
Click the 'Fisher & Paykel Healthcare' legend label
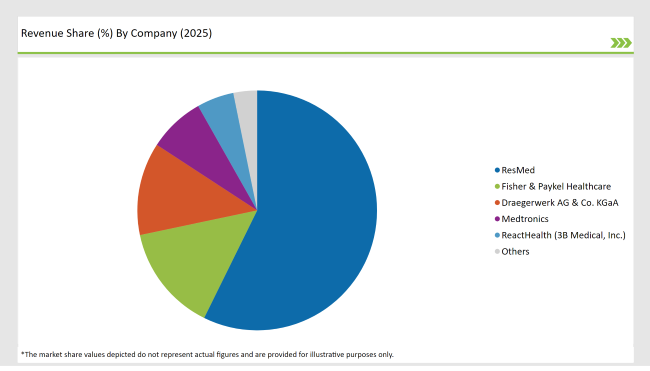tap(556, 187)
